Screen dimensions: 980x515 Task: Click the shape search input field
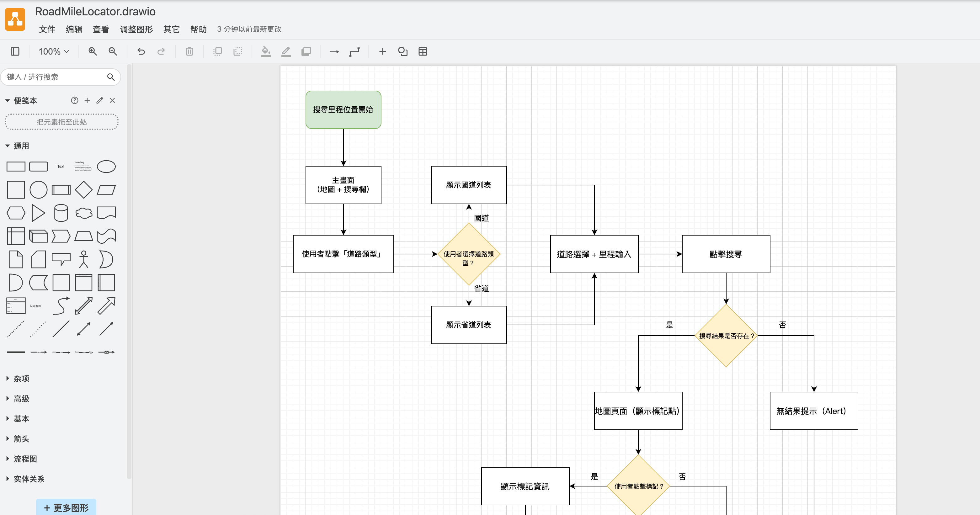pyautogui.click(x=55, y=77)
